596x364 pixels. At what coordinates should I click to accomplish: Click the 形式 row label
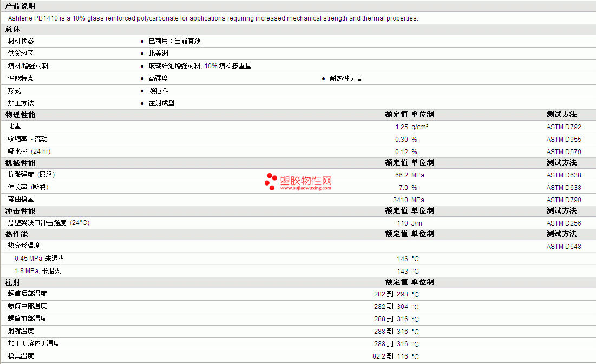coord(15,91)
